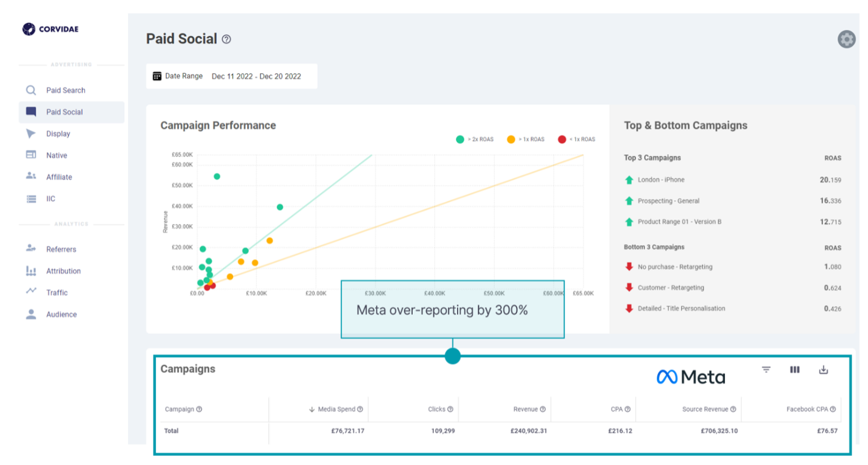Click the Paid Search magnifier icon
This screenshot has height=465, width=868.
click(31, 90)
